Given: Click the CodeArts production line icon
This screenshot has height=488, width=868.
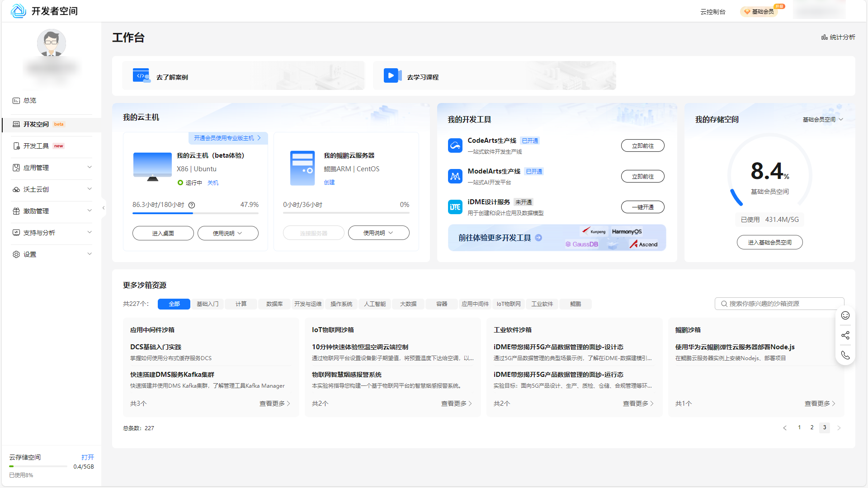Looking at the screenshot, I should pyautogui.click(x=455, y=145).
